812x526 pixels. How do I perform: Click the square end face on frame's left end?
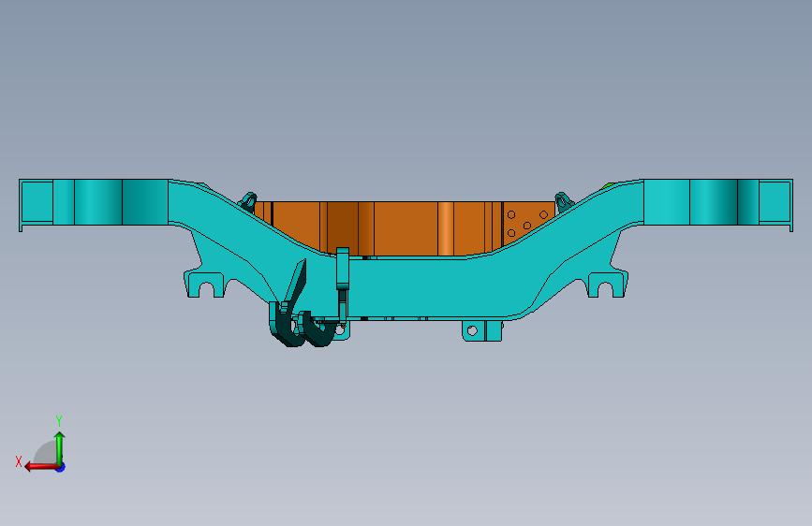pyautogui.click(x=37, y=202)
